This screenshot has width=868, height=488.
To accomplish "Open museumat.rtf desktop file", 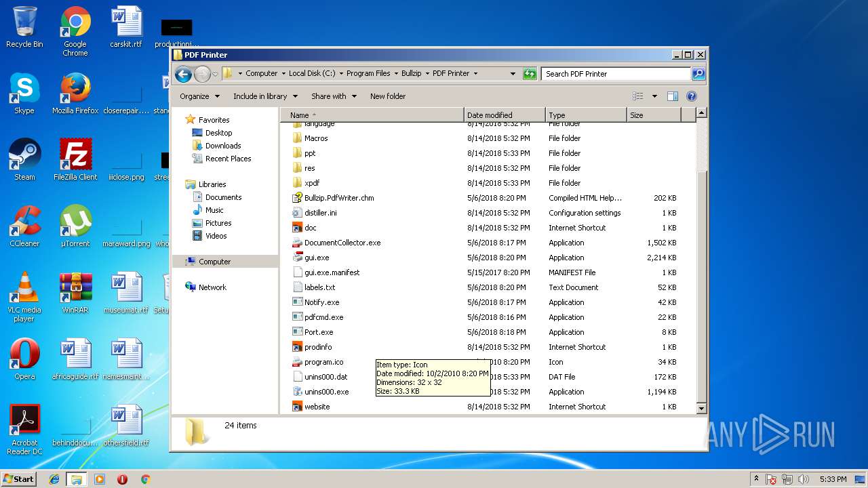I will 126,293.
